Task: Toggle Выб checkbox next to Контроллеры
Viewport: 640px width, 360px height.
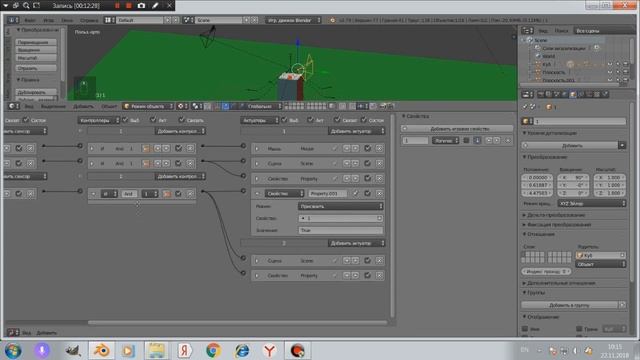Action: pyautogui.click(x=125, y=120)
